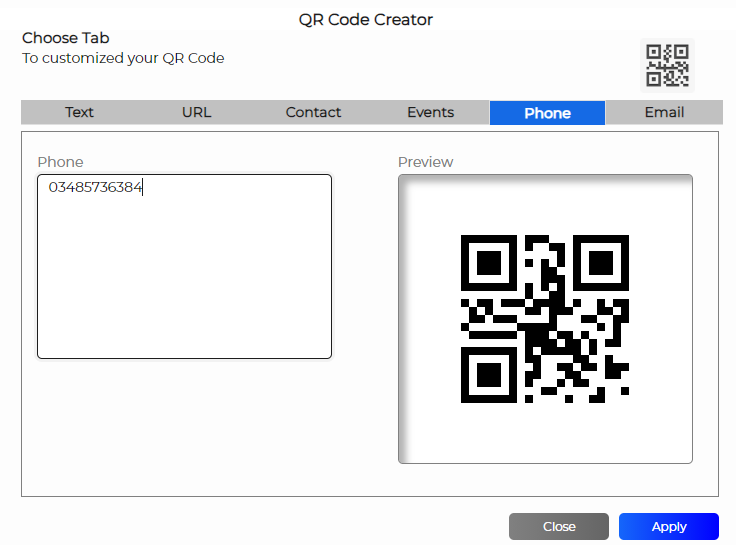Viewport: 736px width, 545px height.
Task: Click the QR code icon at top right
Action: 667,65
